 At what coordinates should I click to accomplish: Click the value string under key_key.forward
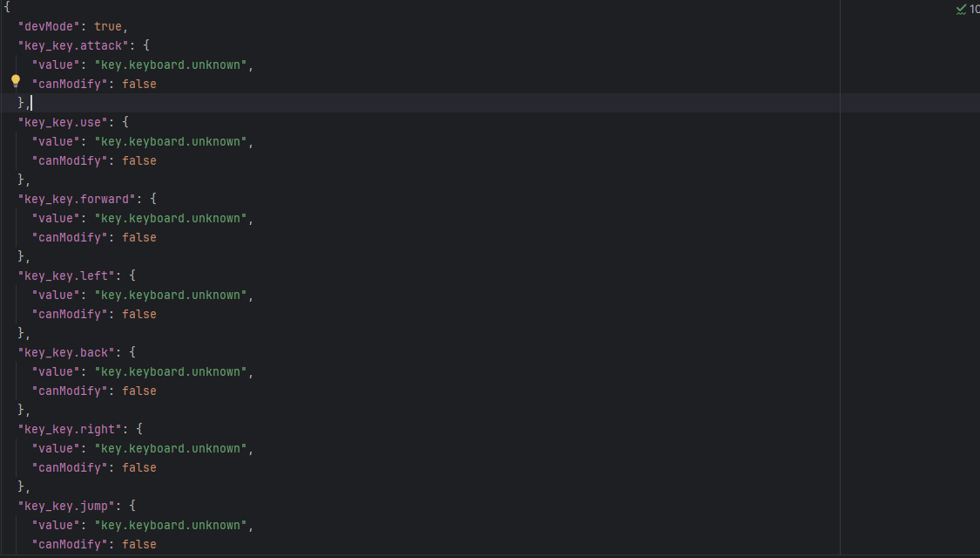171,218
